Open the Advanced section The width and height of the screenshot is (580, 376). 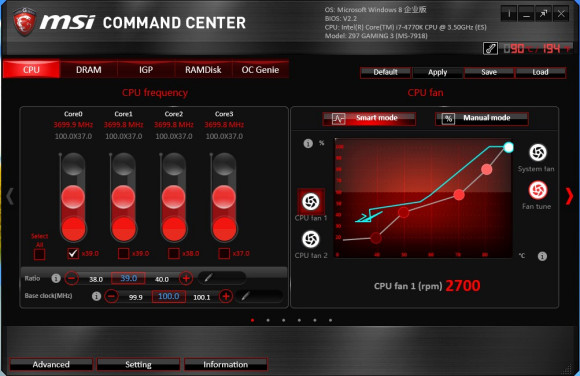[x=51, y=365]
